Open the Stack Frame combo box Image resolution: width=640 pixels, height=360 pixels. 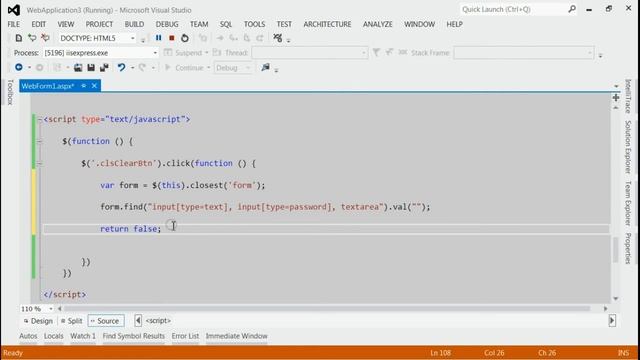(523, 53)
